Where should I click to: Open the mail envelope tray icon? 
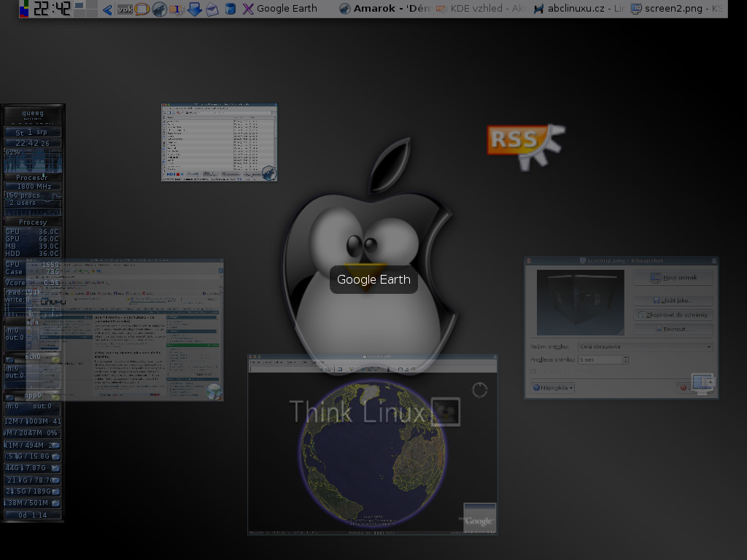click(212, 9)
